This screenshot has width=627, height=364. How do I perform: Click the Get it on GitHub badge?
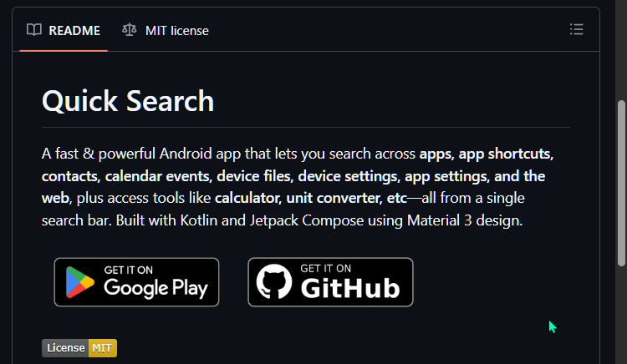point(330,282)
